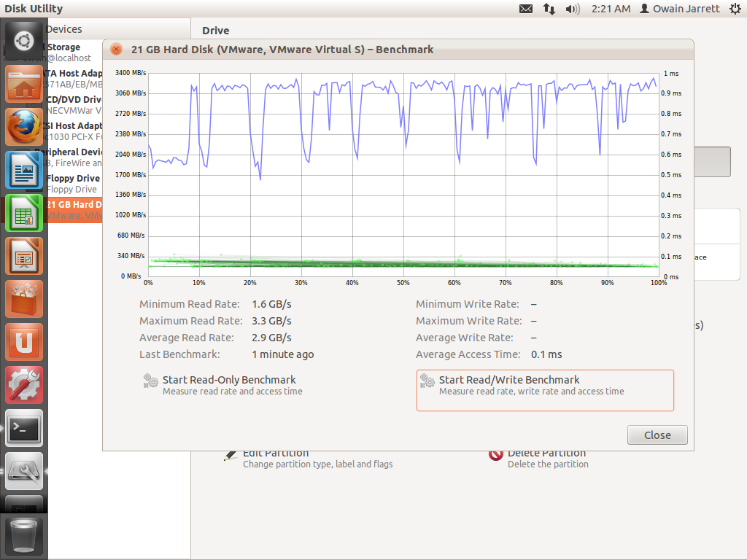Screen dimensions: 747x560
Task: Click the Average Access Time value 0.1 ms
Action: [x=546, y=355]
